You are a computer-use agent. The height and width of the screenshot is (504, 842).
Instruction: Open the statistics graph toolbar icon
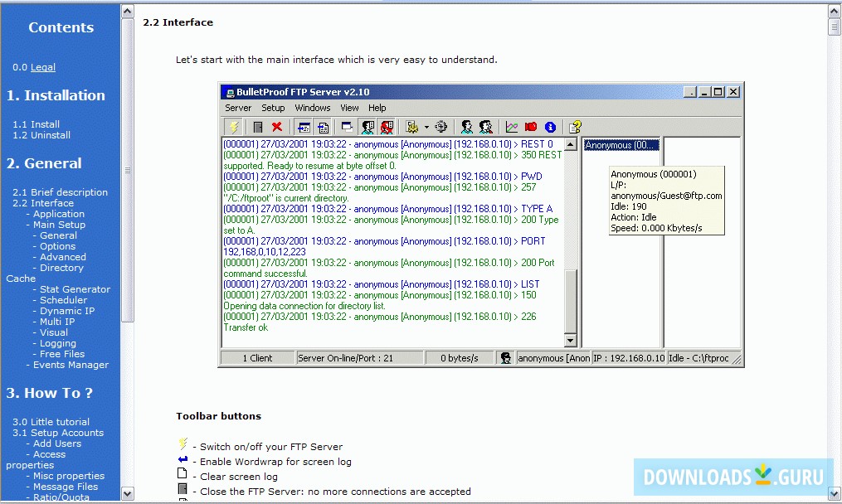511,127
